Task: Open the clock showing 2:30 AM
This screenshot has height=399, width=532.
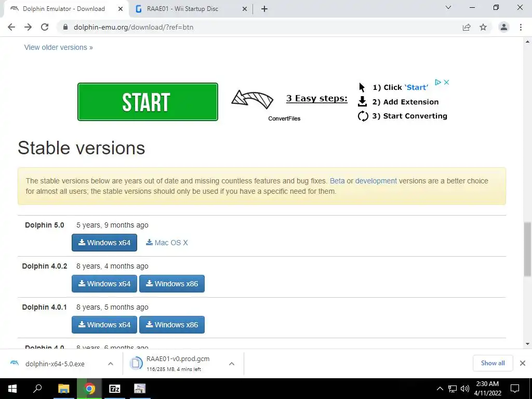Action: (487, 389)
